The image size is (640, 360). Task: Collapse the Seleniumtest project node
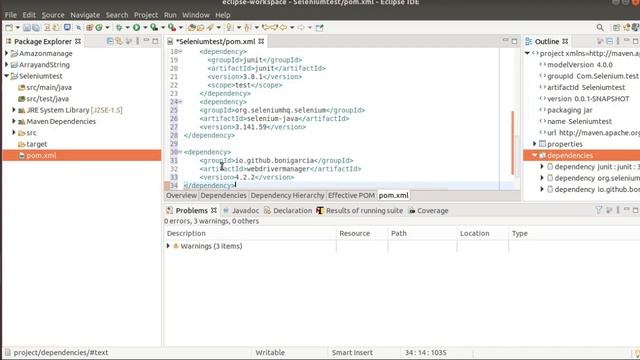pyautogui.click(x=7, y=76)
